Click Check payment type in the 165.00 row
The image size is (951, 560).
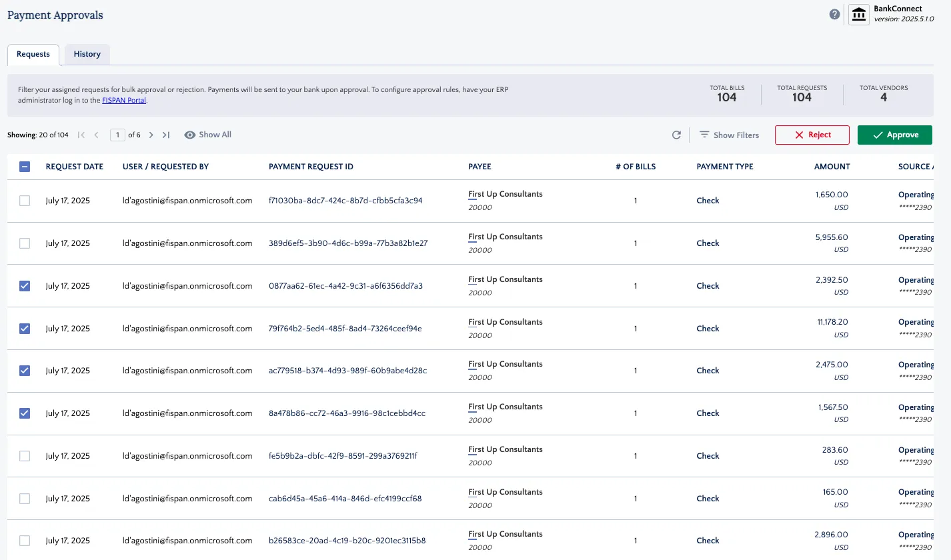coord(708,499)
